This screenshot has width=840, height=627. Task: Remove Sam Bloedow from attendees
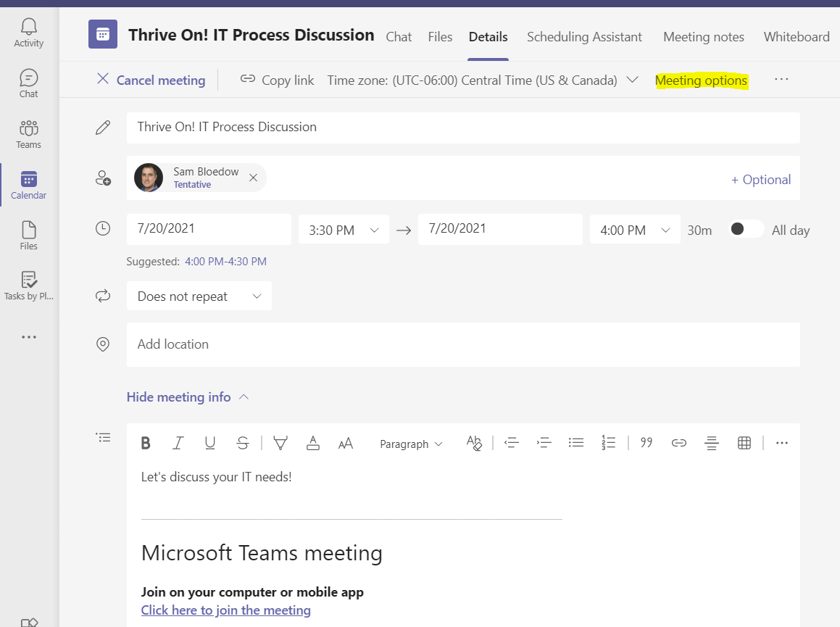[x=254, y=178]
